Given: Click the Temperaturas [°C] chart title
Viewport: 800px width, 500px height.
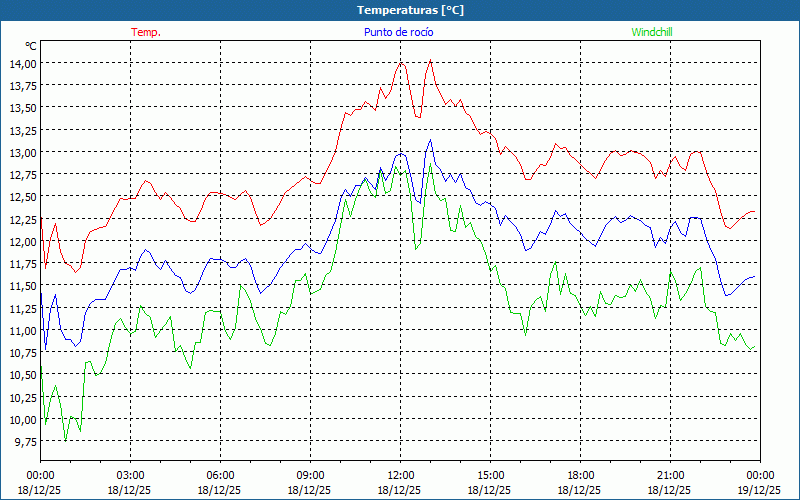Looking at the screenshot, I should [x=410, y=10].
